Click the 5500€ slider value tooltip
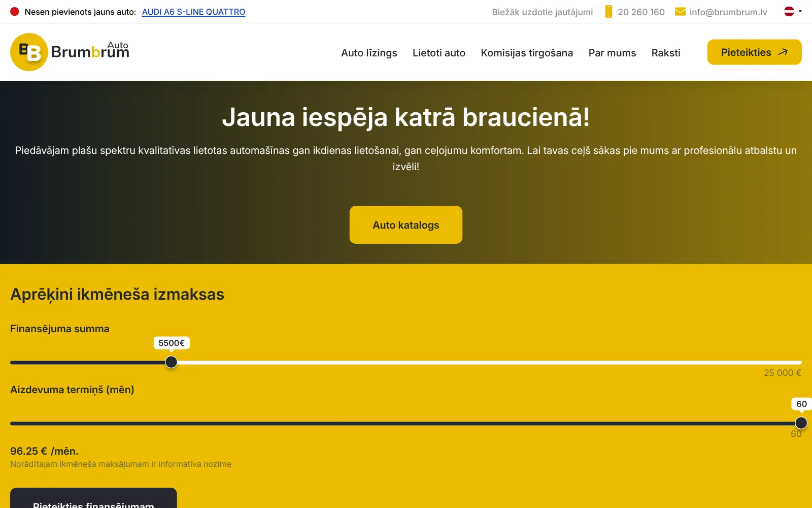Image resolution: width=812 pixels, height=508 pixels. coord(172,343)
